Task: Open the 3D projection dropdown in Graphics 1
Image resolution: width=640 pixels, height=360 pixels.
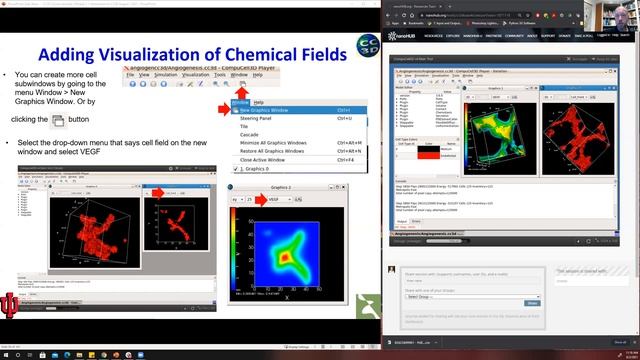Action: click(470, 97)
